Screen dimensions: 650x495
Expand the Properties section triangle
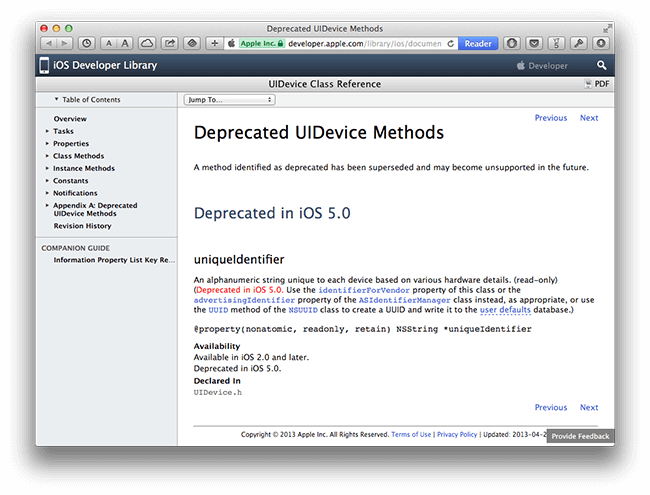click(47, 143)
